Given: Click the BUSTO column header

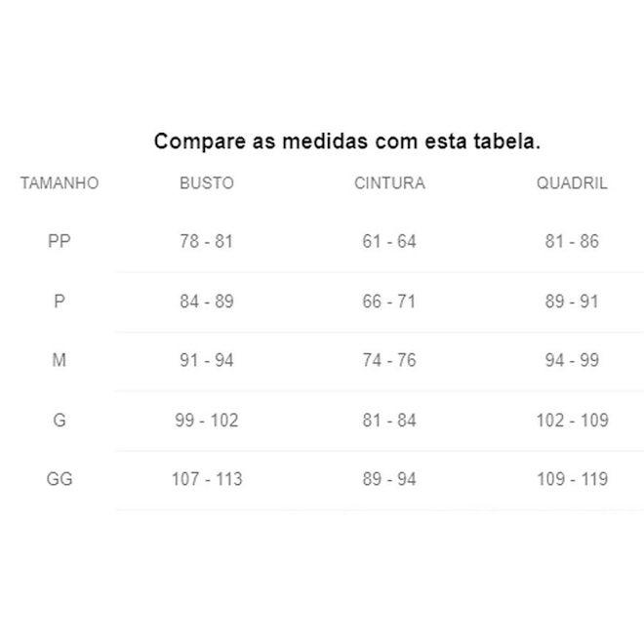Looking at the screenshot, I should pos(207,183).
